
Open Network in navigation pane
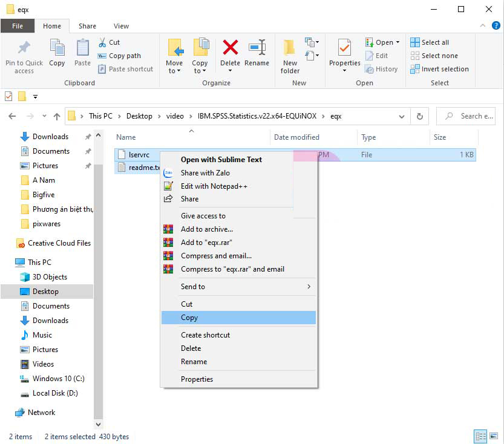click(x=35, y=413)
